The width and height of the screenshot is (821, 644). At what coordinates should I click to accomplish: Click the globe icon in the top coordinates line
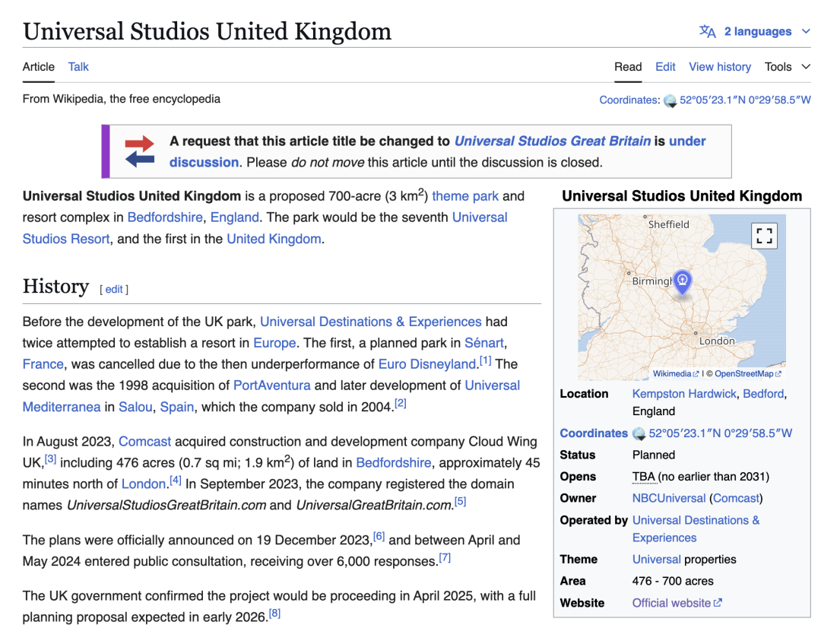pos(670,100)
